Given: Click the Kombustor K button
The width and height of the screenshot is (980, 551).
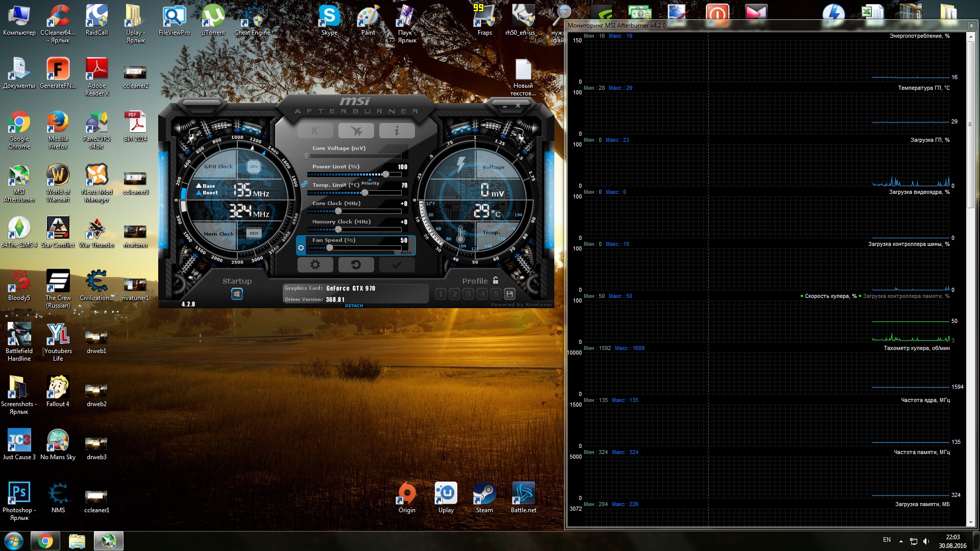Looking at the screenshot, I should click(x=315, y=131).
